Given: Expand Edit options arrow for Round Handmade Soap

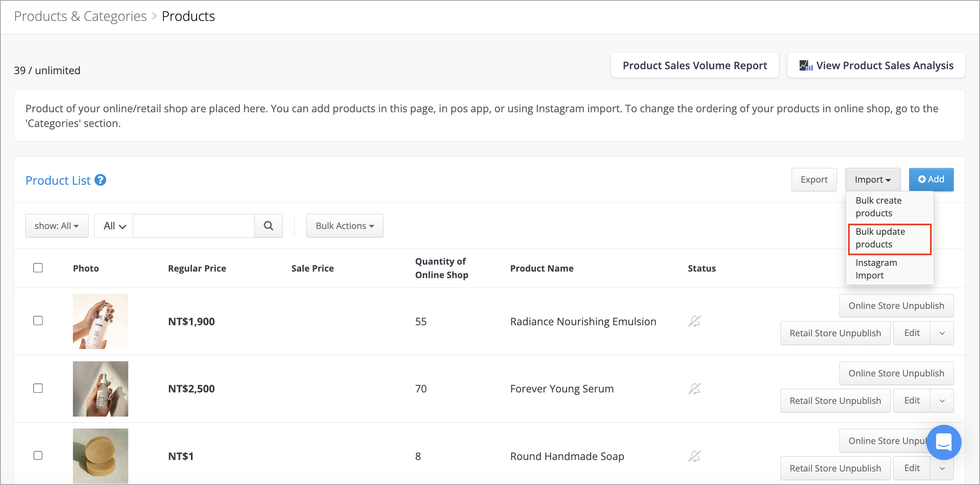Looking at the screenshot, I should [x=942, y=468].
